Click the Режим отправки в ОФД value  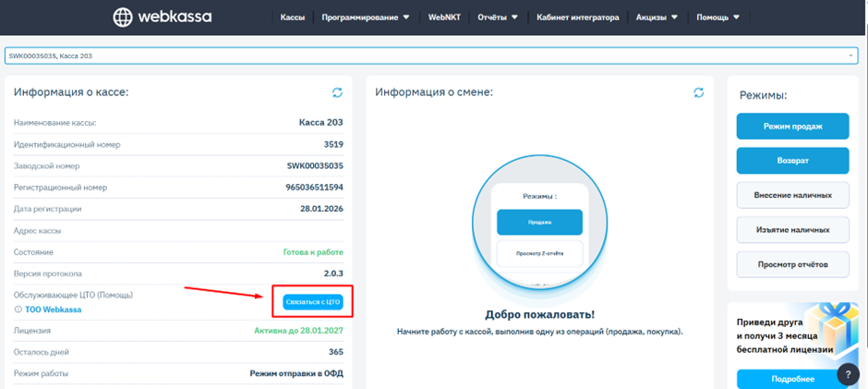(x=296, y=373)
